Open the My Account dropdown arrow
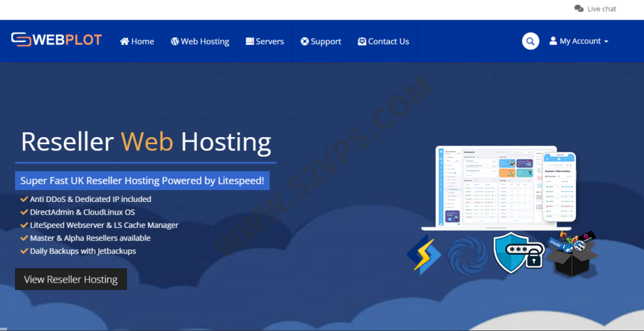 [x=606, y=42]
